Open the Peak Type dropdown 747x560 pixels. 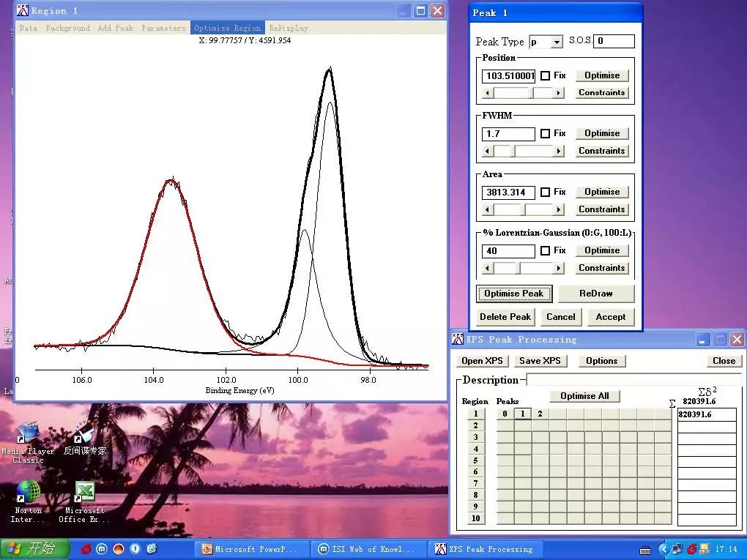point(557,42)
